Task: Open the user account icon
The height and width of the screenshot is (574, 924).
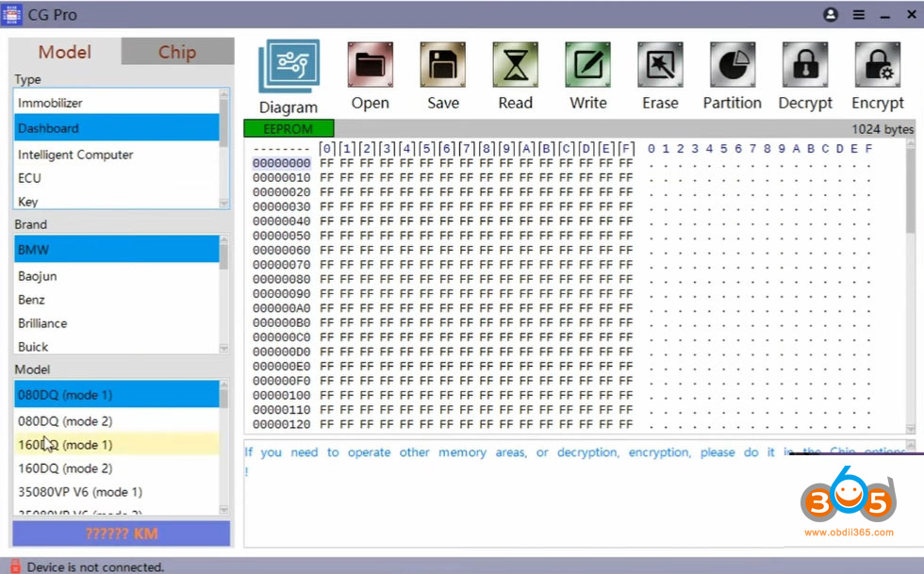Action: 831,15
